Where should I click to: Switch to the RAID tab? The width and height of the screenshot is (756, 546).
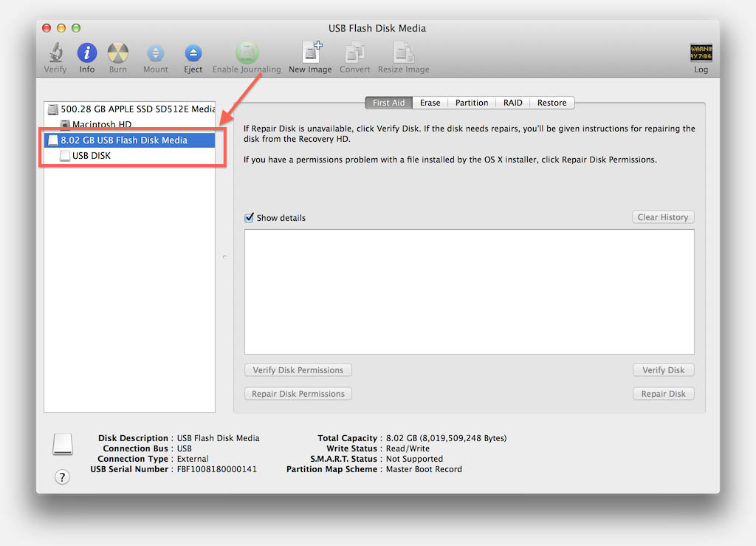pos(512,103)
